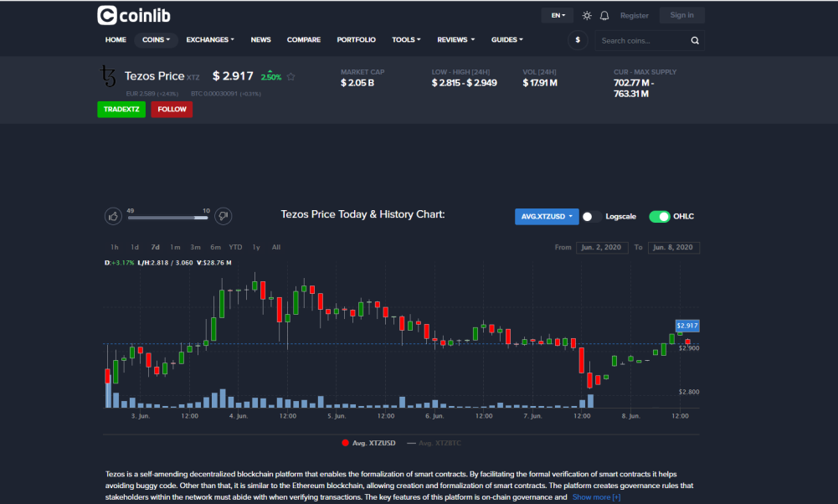Image resolution: width=838 pixels, height=504 pixels.
Task: Turn off the OHLC switch
Action: click(x=660, y=217)
